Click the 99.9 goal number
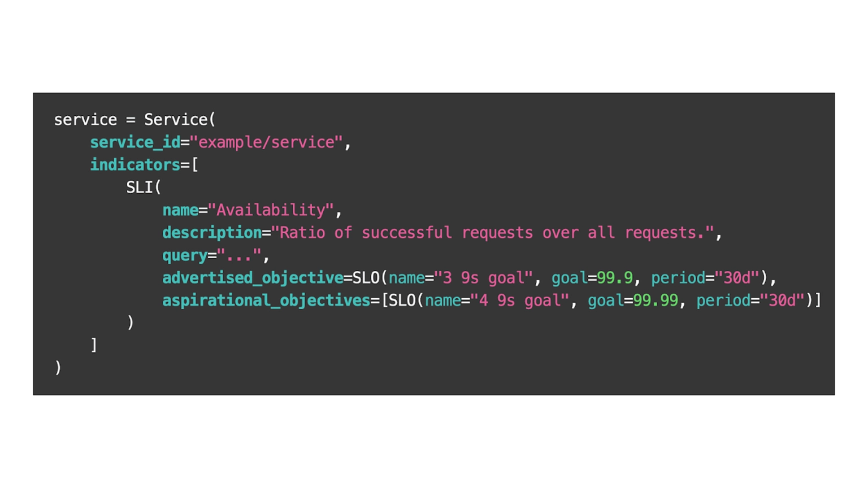 tap(615, 278)
